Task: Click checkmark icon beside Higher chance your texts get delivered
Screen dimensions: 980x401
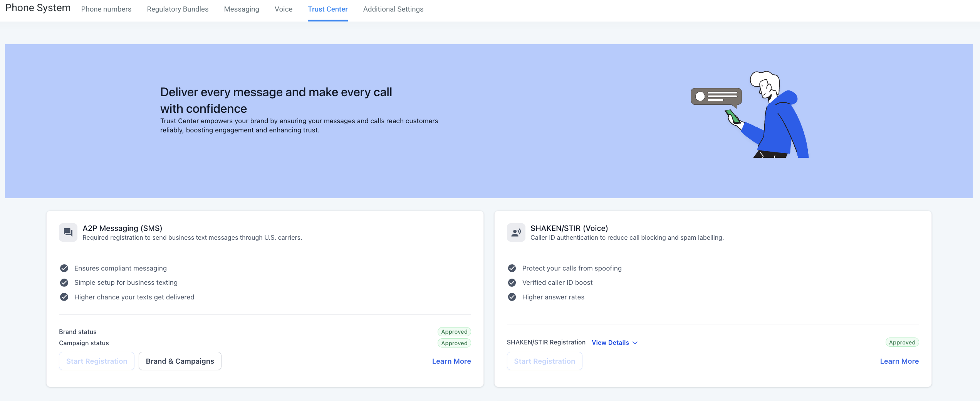Action: pos(64,297)
